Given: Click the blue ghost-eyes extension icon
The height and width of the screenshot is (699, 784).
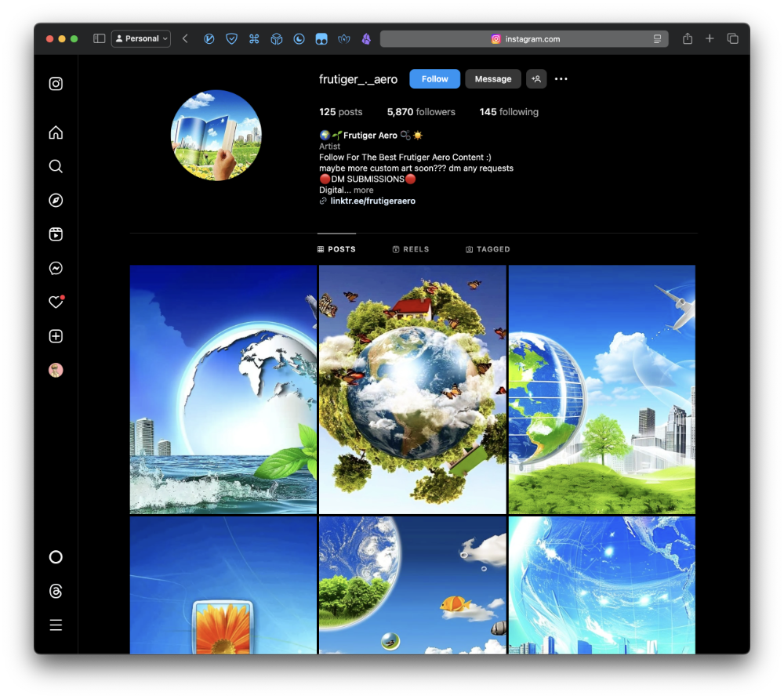Looking at the screenshot, I should tap(321, 38).
